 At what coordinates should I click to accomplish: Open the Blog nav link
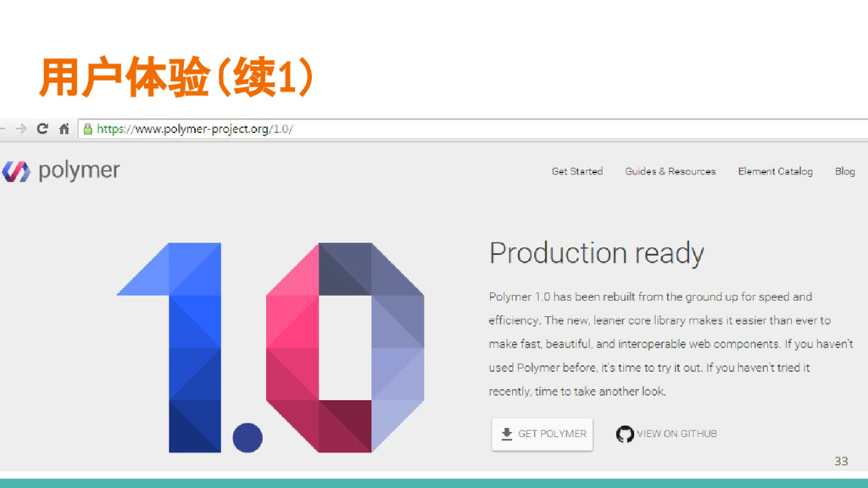click(845, 171)
